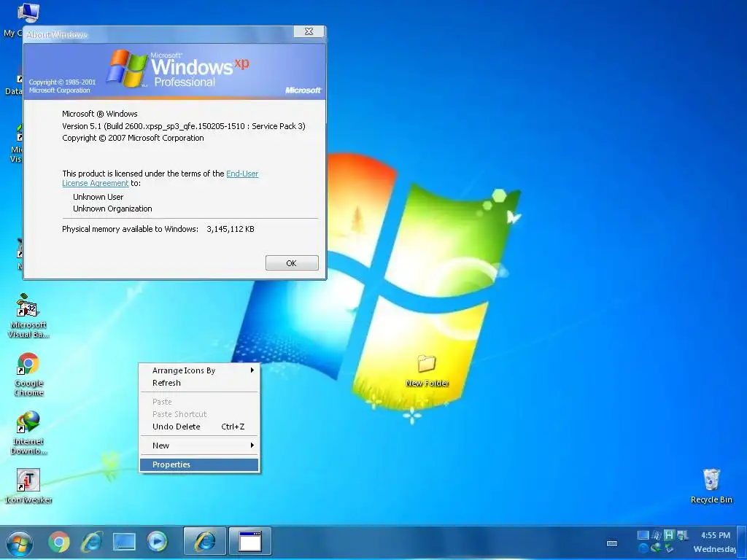Launch Chrome from the taskbar

tap(59, 542)
